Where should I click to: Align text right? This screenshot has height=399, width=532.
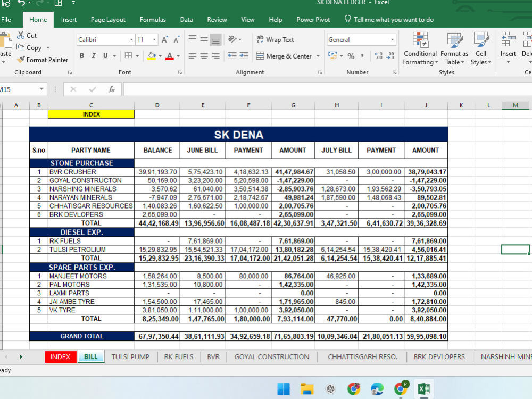pyautogui.click(x=215, y=56)
